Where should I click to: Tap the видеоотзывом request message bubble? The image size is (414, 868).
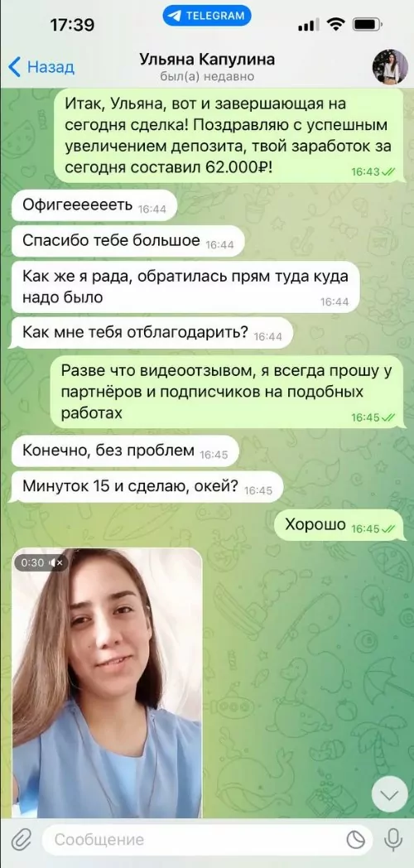click(x=228, y=392)
